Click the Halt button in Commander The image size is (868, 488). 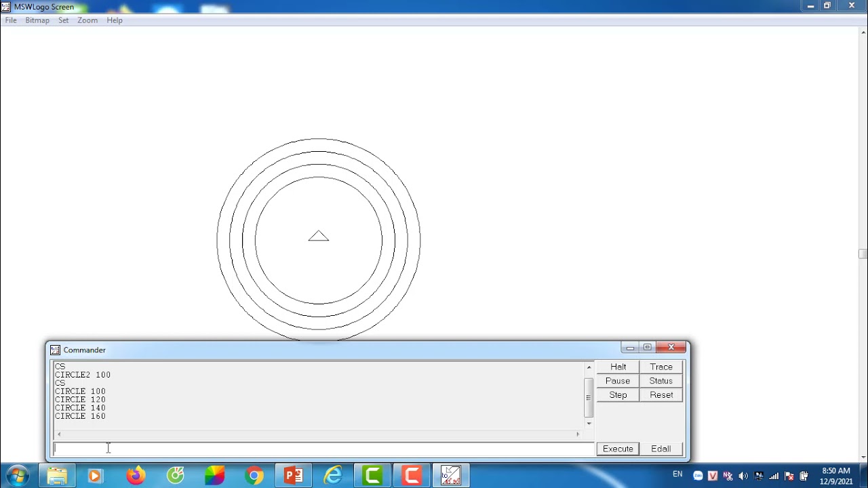(618, 367)
